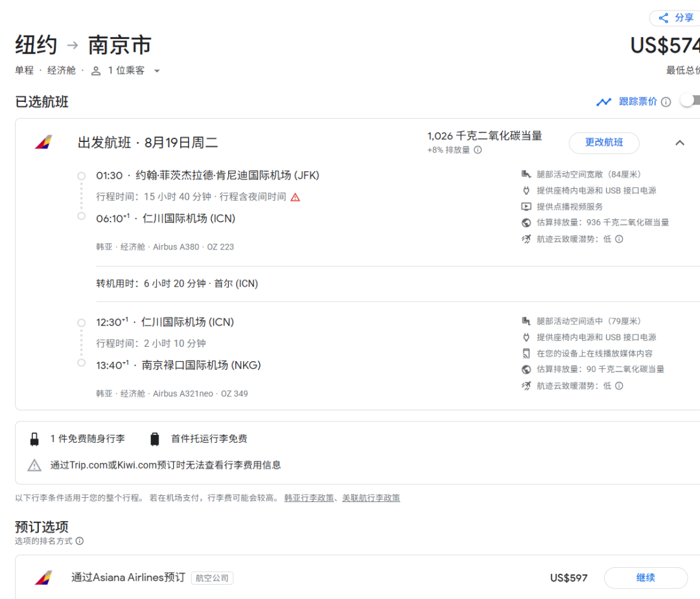Click the Asiana logo in departing flight header
Screen dimensions: 700x599
click(x=43, y=143)
